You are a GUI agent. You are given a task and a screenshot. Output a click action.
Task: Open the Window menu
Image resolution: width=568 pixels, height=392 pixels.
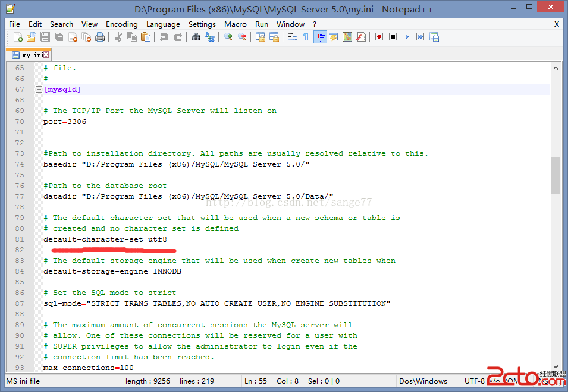tap(290, 24)
